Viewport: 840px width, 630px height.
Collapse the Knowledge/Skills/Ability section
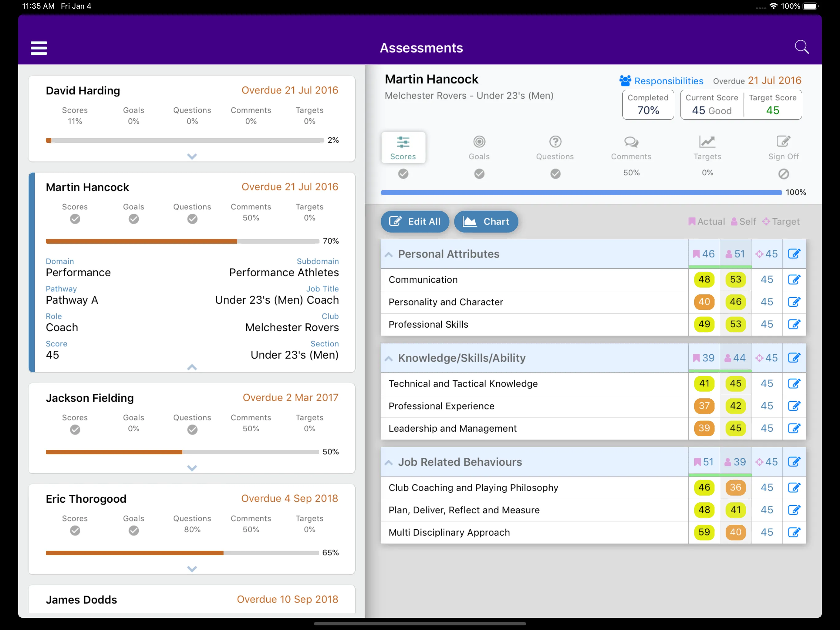pyautogui.click(x=388, y=359)
